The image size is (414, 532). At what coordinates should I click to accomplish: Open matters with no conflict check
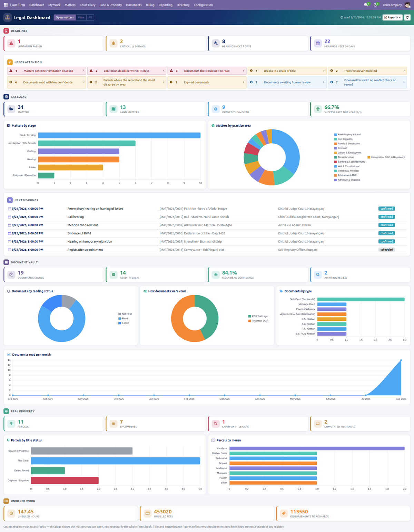(x=367, y=82)
